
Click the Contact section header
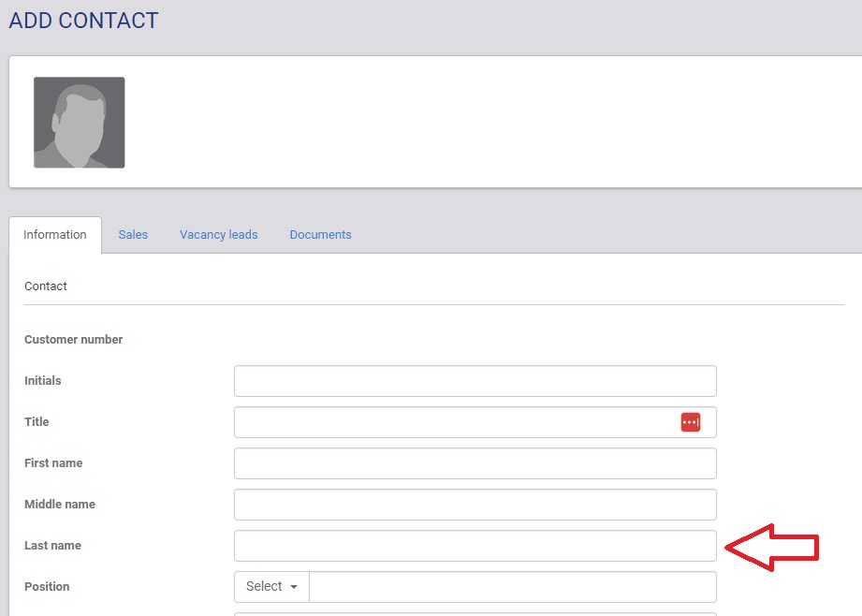click(46, 286)
